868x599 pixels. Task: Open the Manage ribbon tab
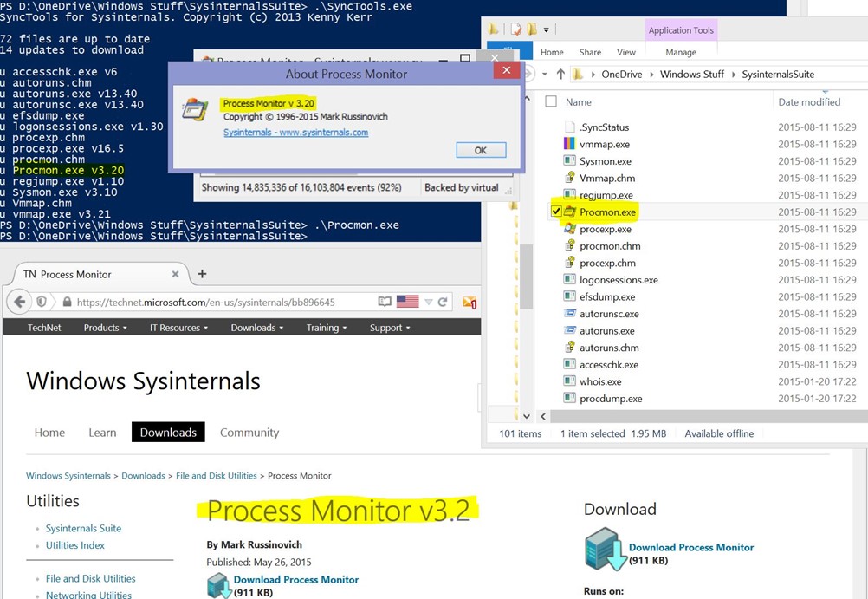[x=681, y=52]
